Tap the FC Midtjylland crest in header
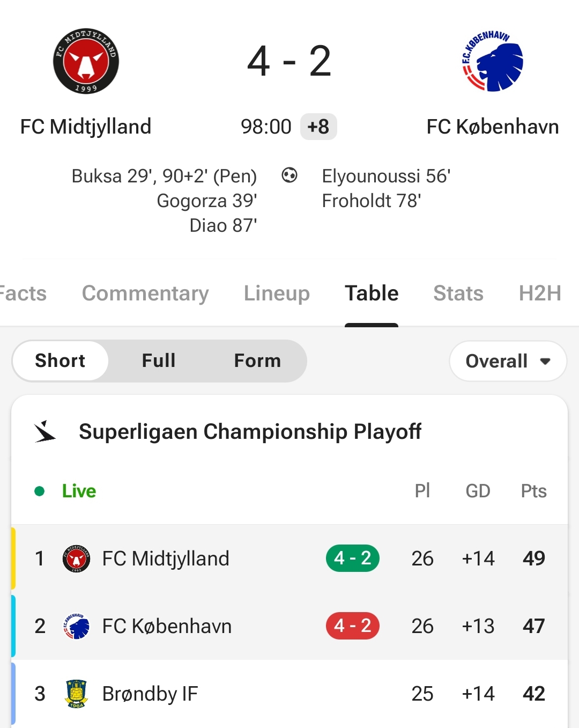Viewport: 579px width, 728px height. coord(86,61)
